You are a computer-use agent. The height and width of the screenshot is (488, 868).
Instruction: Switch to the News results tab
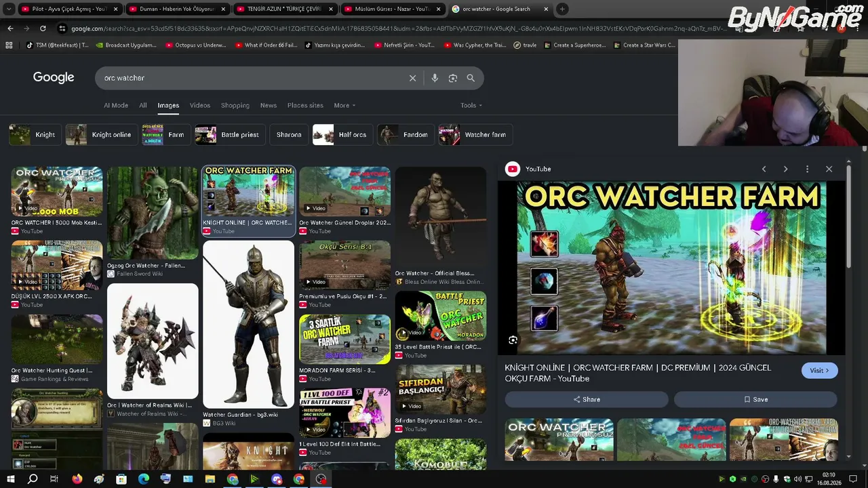(x=269, y=105)
